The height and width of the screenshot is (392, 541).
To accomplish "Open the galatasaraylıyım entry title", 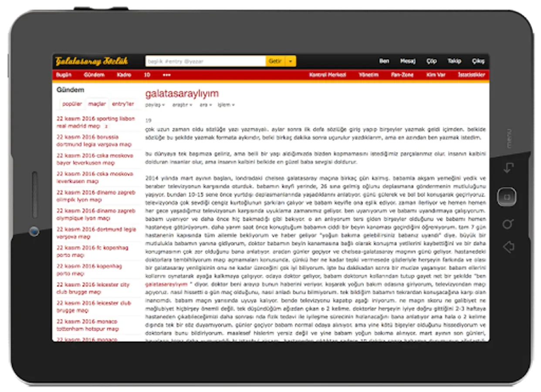I will point(182,94).
